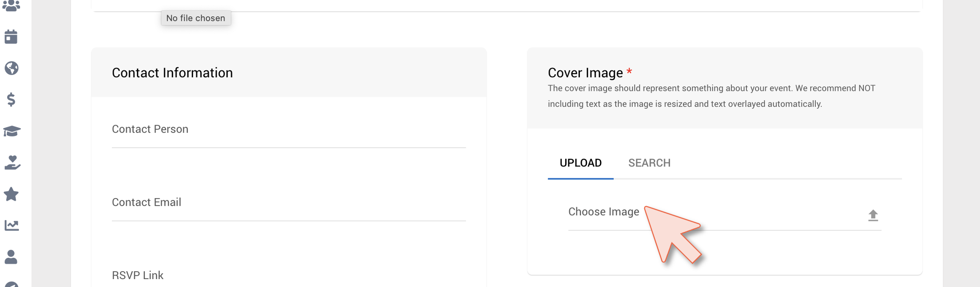This screenshot has height=287, width=980.
Task: Open the star icon in sidebar
Action: pyautogui.click(x=11, y=194)
